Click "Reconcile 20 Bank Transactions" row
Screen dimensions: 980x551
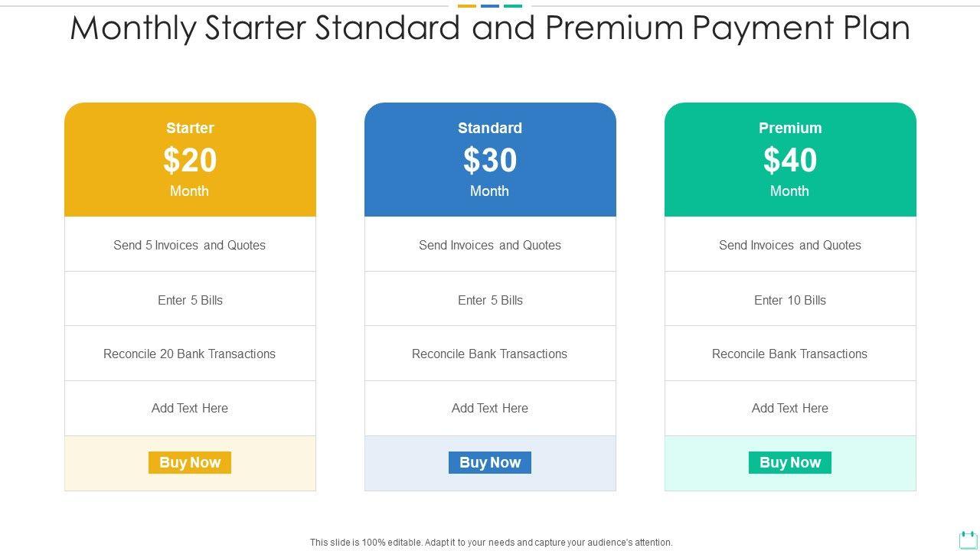[190, 354]
